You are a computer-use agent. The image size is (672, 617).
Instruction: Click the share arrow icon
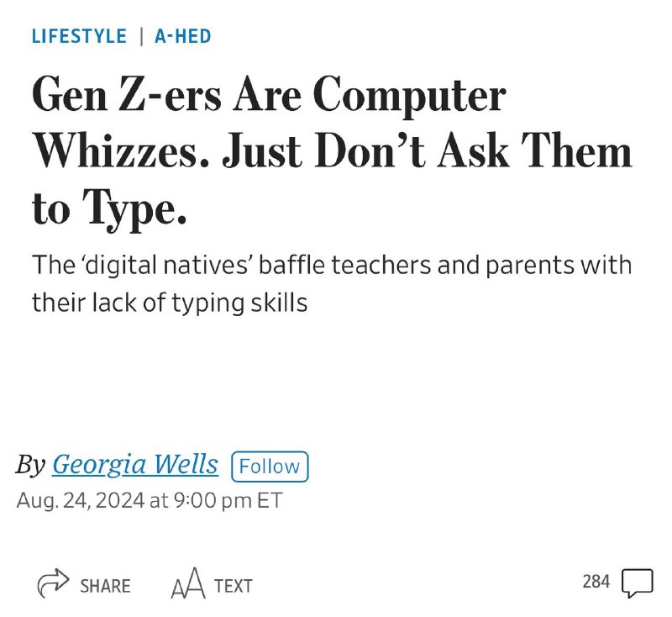click(x=53, y=583)
